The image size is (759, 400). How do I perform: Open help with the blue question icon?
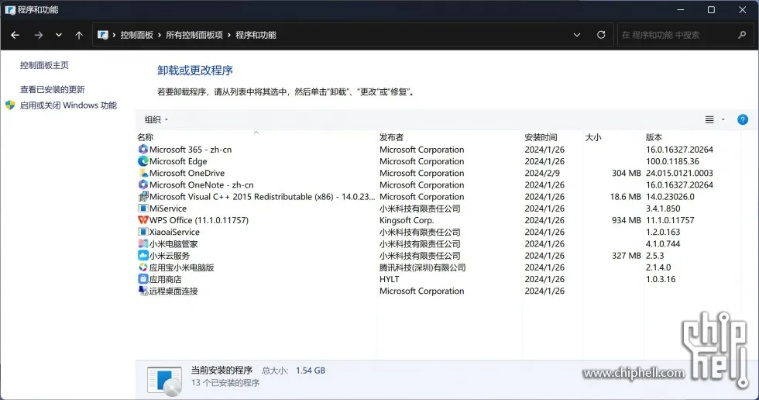pyautogui.click(x=742, y=119)
